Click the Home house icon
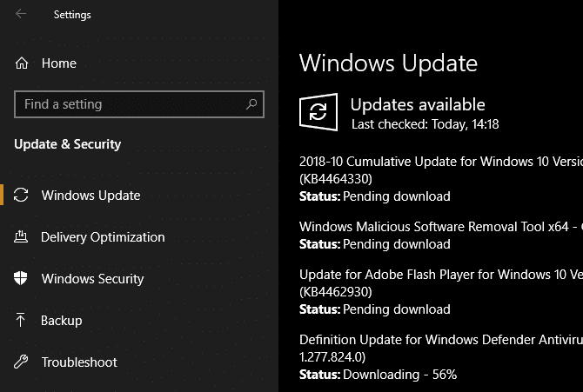583x392 pixels. pyautogui.click(x=22, y=63)
